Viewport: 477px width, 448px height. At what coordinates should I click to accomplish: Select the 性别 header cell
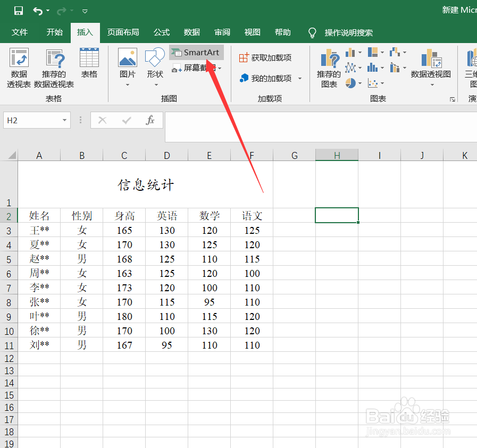81,215
